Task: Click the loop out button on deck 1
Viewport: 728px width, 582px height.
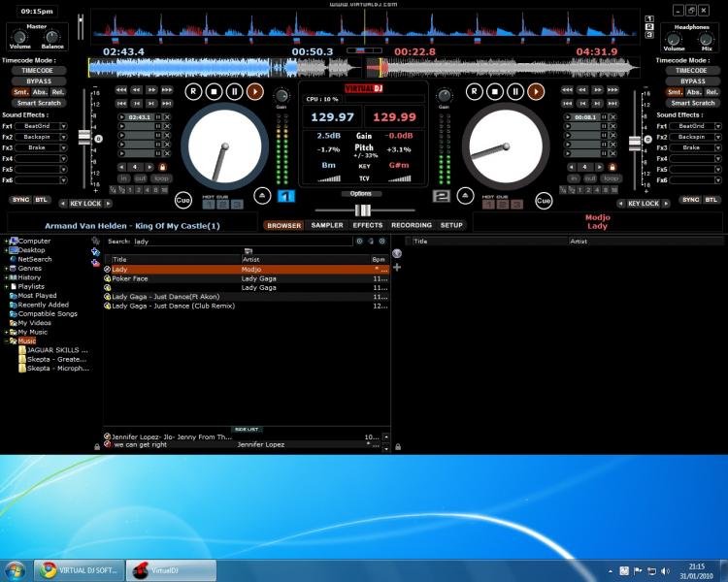Action: pos(140,178)
